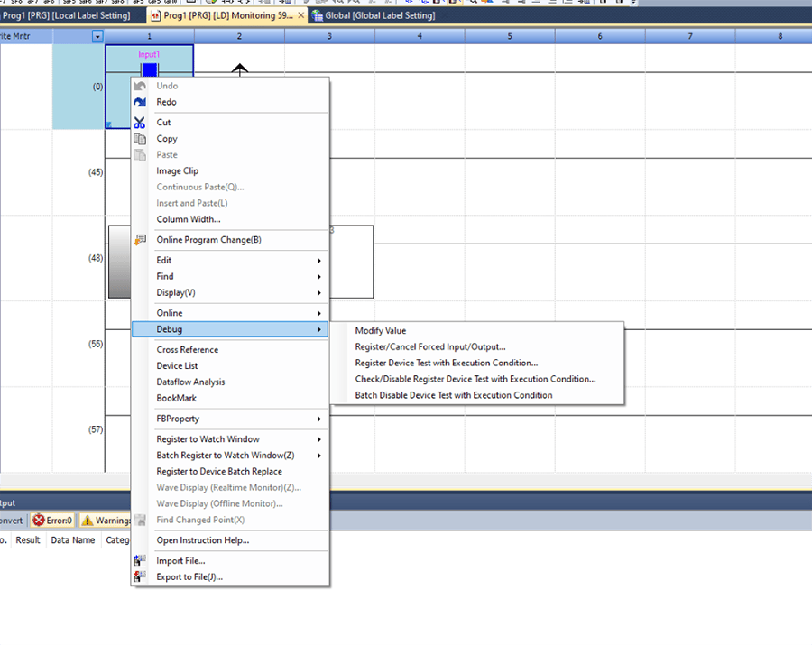Close the Prog1 LD Monitoring tab
This screenshot has height=645, width=812.
[300, 15]
